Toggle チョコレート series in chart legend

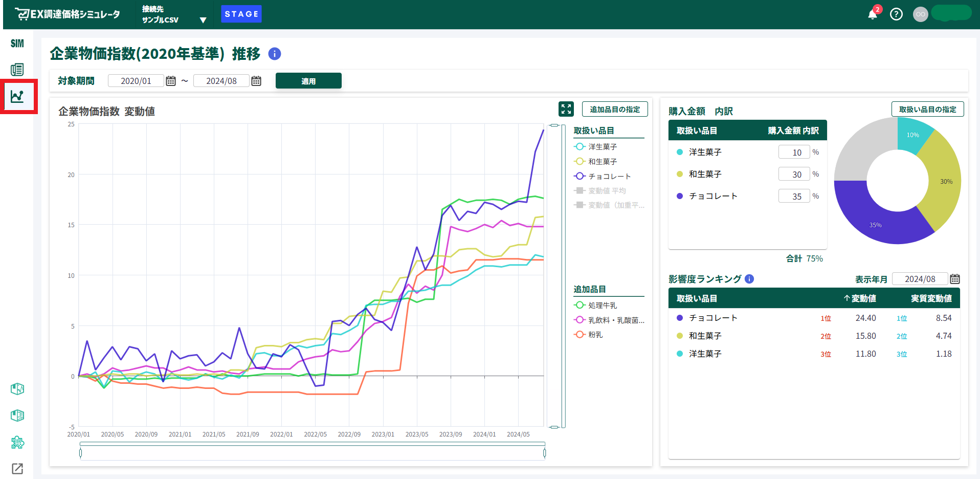603,176
